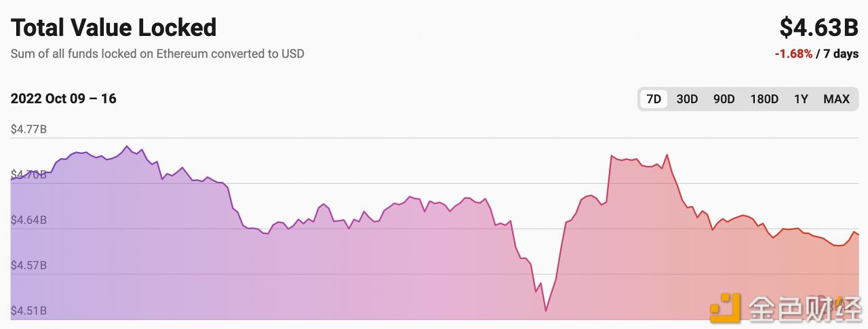Click the 金色财经 watermark text
Image resolution: width=868 pixels, height=329 pixels.
[x=804, y=309]
